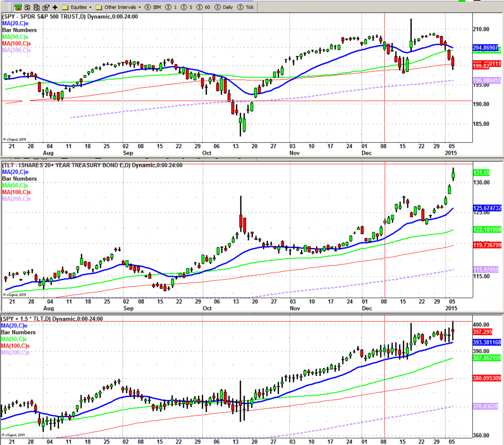Click the red MA(100,C)s label in SPY chart

tap(17, 44)
